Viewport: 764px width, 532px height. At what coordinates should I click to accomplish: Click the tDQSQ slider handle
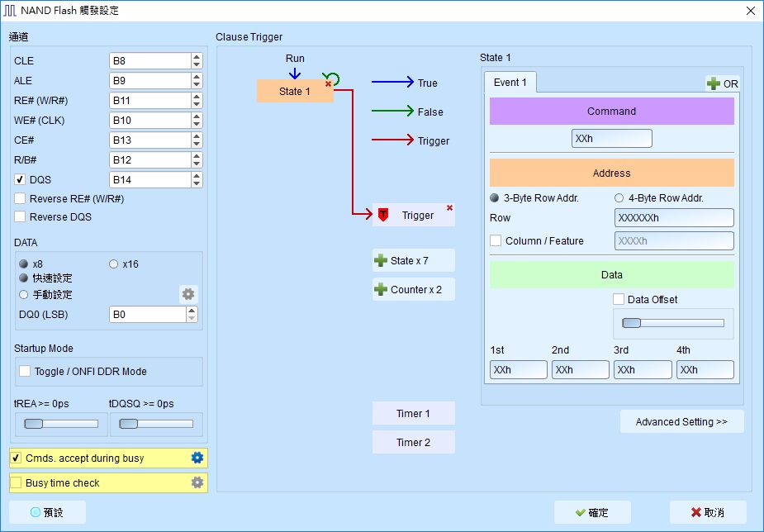click(x=129, y=423)
